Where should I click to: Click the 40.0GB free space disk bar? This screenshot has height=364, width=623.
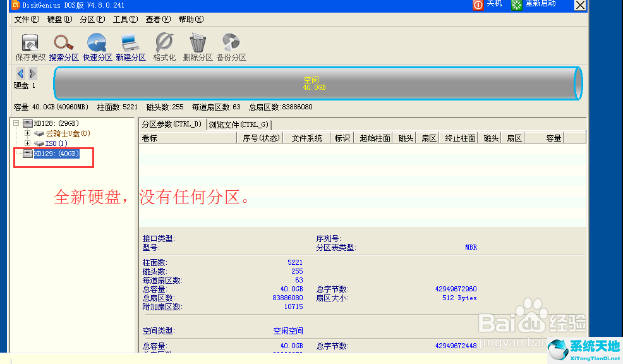pos(315,83)
